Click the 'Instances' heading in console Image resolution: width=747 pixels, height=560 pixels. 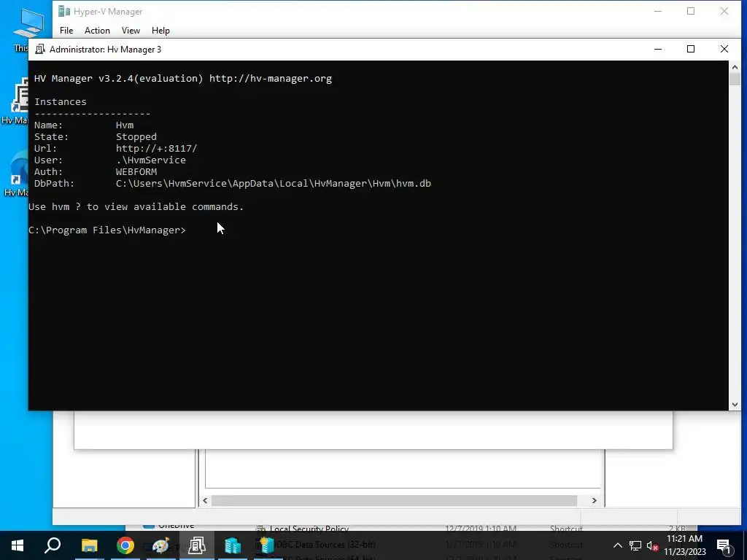tap(61, 102)
